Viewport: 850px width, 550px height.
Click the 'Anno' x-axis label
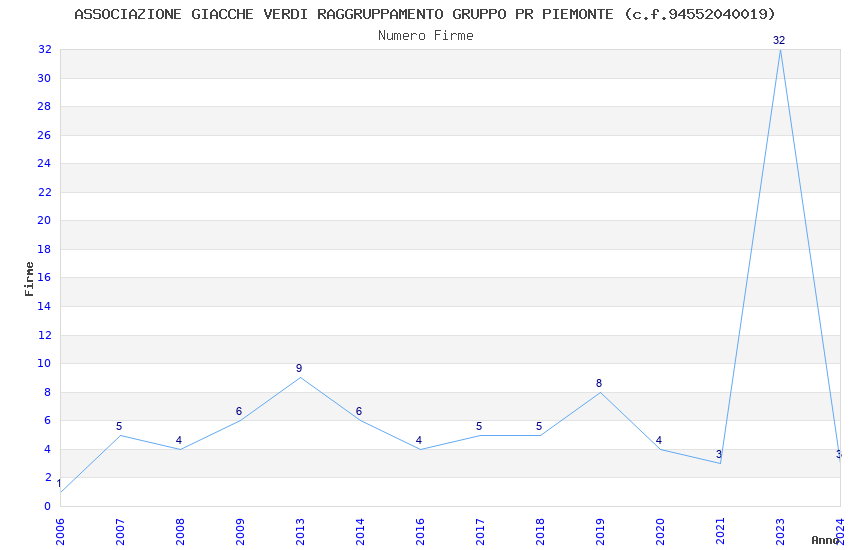[825, 540]
